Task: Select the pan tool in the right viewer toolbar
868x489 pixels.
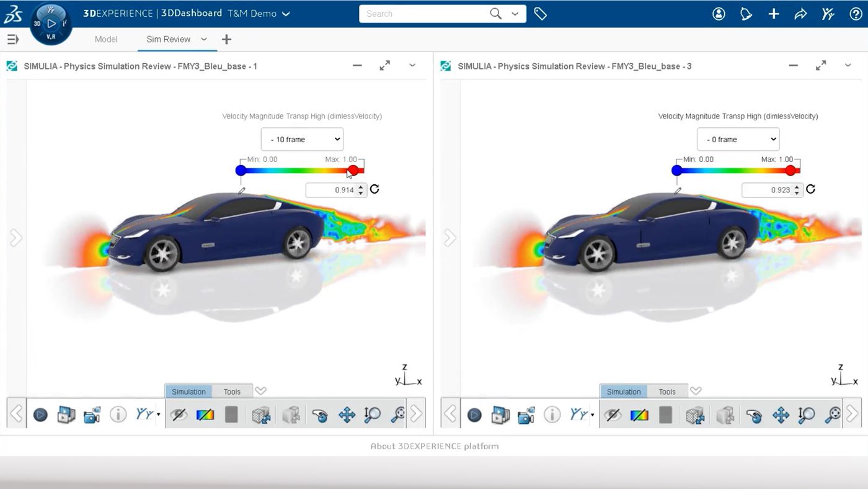Action: pos(781,415)
